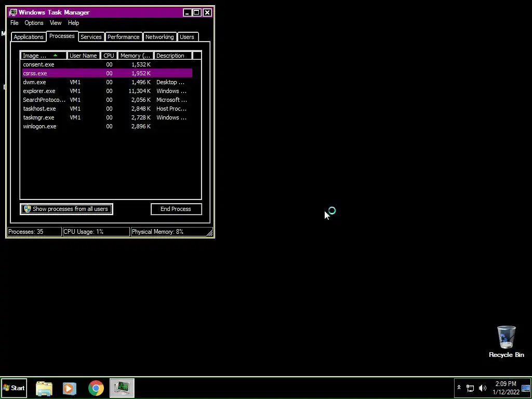Select the Processes tab

(x=62, y=36)
